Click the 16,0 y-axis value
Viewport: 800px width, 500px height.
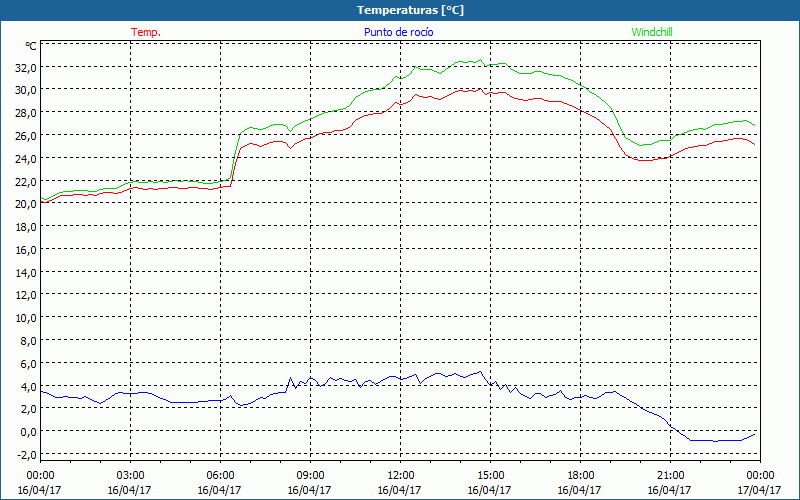(27, 251)
